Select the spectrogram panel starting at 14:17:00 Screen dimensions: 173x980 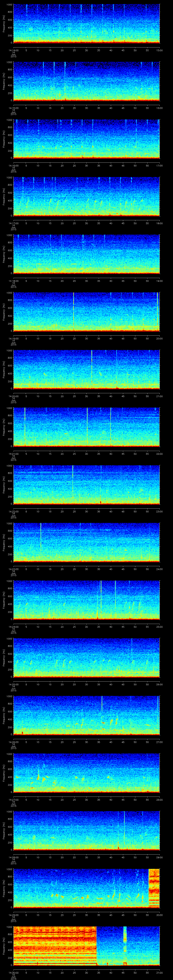coord(87,196)
